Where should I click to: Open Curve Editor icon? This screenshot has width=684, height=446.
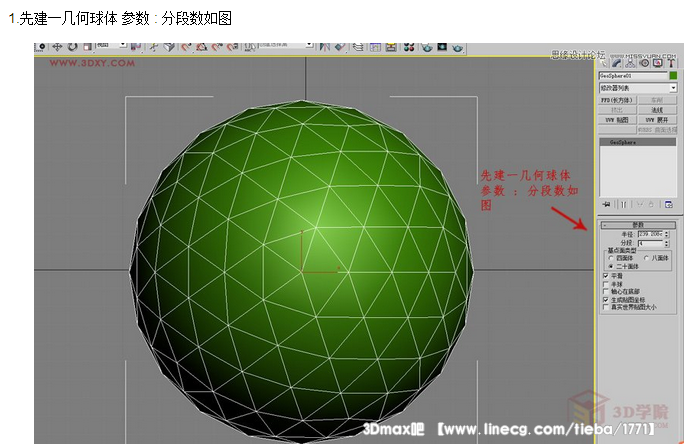click(375, 47)
